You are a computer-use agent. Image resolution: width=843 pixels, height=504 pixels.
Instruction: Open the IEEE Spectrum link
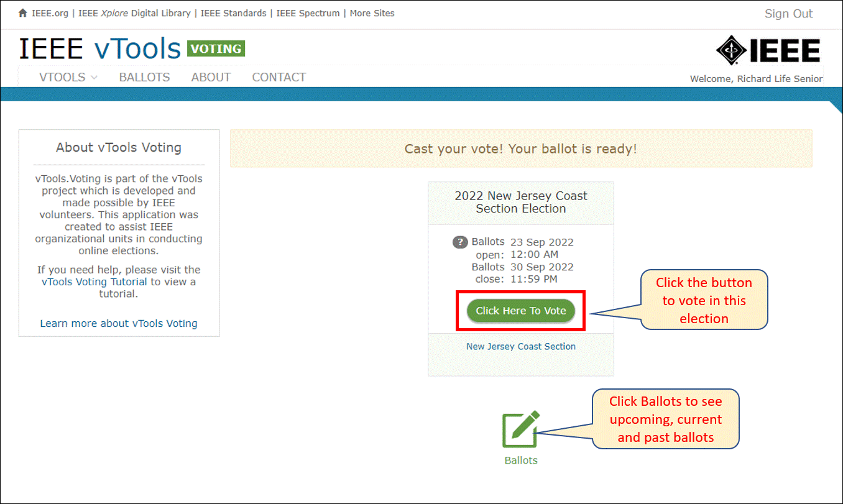[x=308, y=13]
